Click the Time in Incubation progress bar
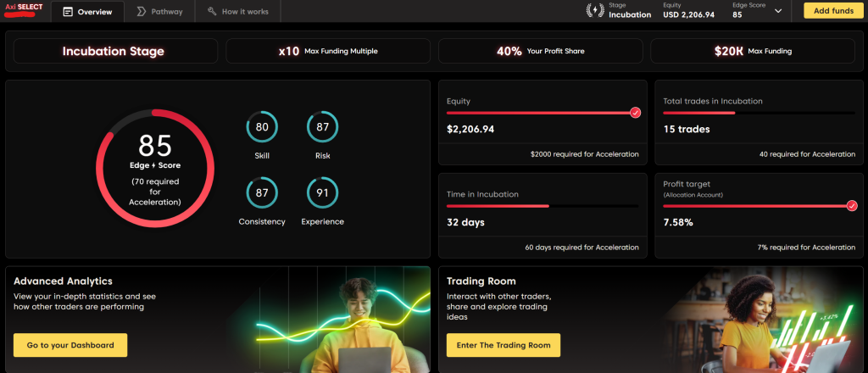This screenshot has height=373, width=868. (x=542, y=206)
